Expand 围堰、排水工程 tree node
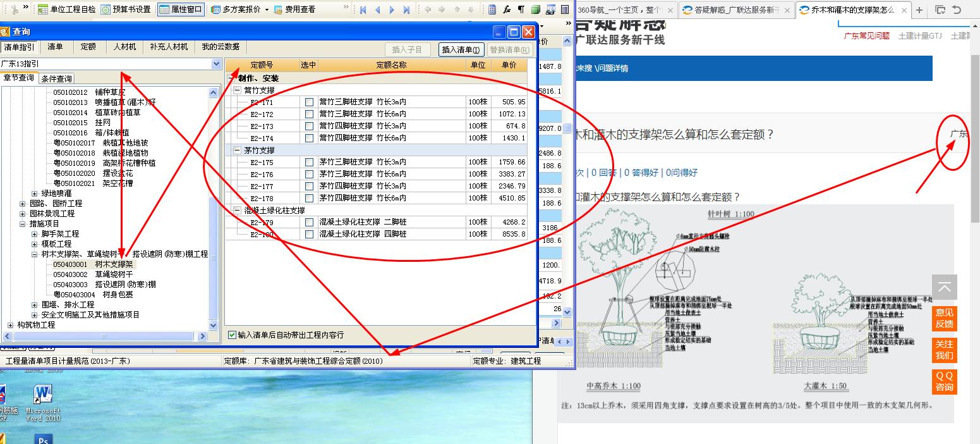The height and width of the screenshot is (444, 980). click(35, 305)
